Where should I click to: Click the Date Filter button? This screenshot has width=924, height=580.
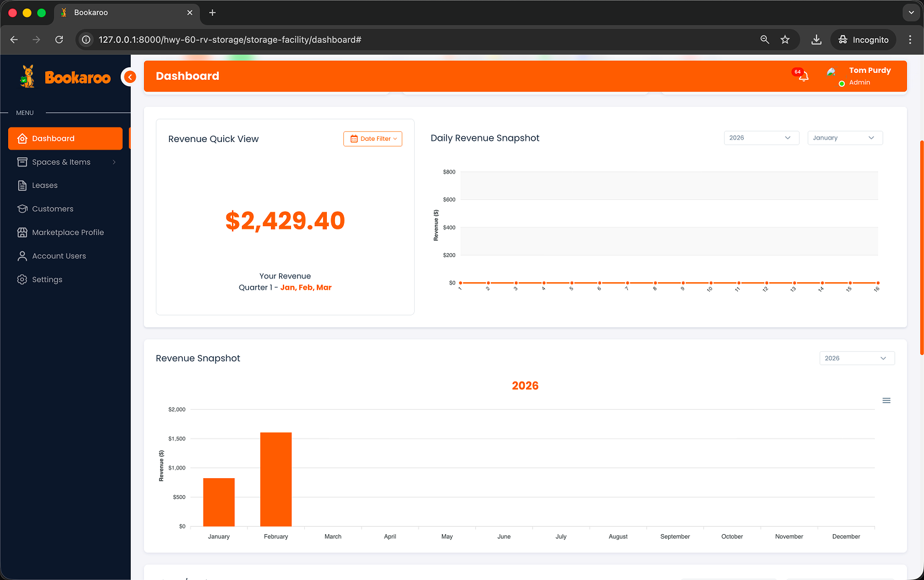point(373,139)
